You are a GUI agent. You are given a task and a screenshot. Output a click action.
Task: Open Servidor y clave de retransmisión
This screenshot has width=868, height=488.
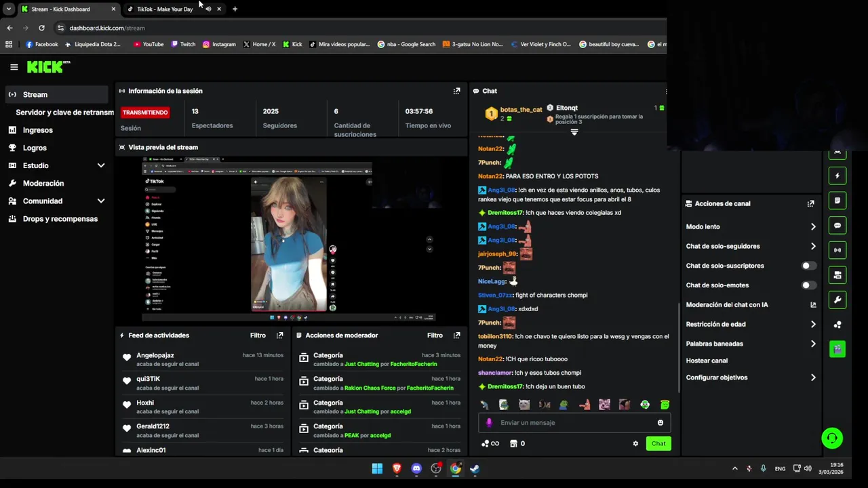65,113
